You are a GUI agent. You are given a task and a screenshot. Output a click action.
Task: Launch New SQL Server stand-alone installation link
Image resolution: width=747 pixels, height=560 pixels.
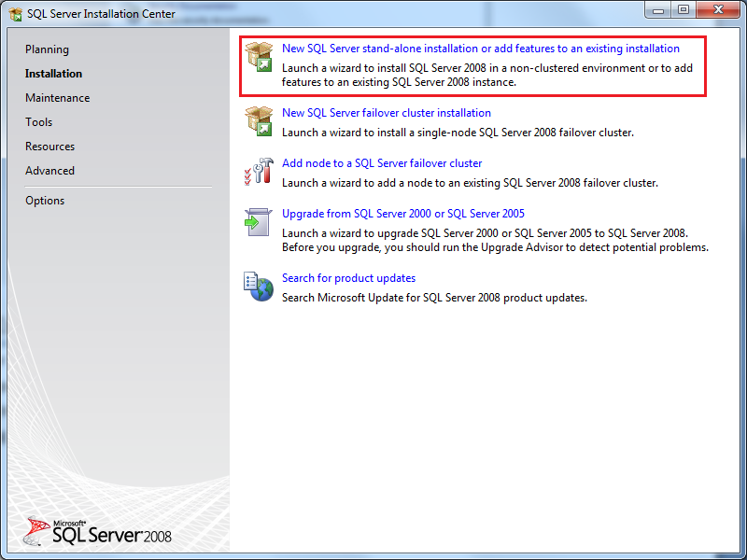(x=481, y=49)
